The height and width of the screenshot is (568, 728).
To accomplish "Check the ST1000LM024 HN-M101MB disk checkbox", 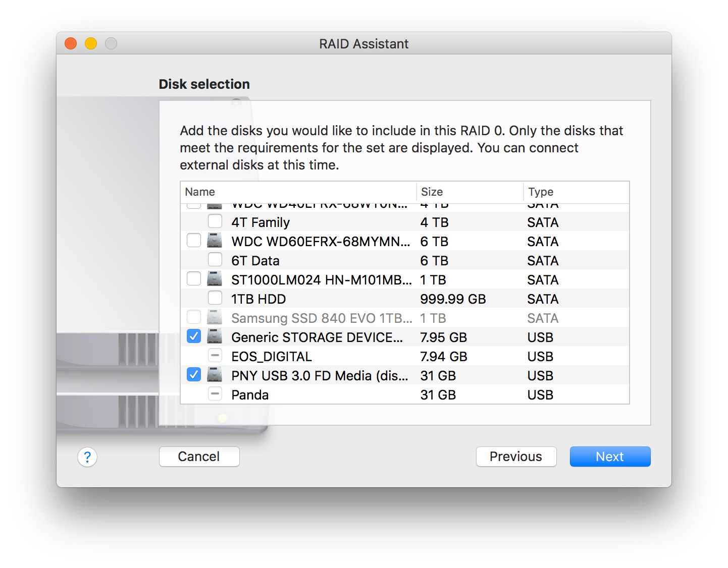I will 194,279.
